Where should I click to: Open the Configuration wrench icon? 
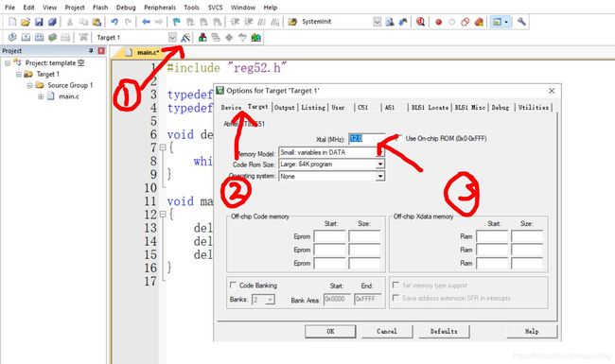point(521,22)
